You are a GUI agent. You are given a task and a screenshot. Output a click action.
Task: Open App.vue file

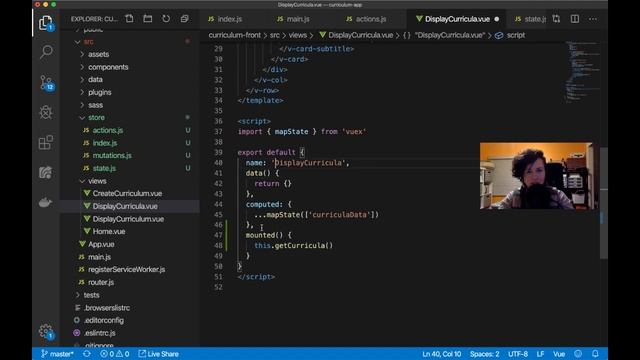tap(101, 244)
